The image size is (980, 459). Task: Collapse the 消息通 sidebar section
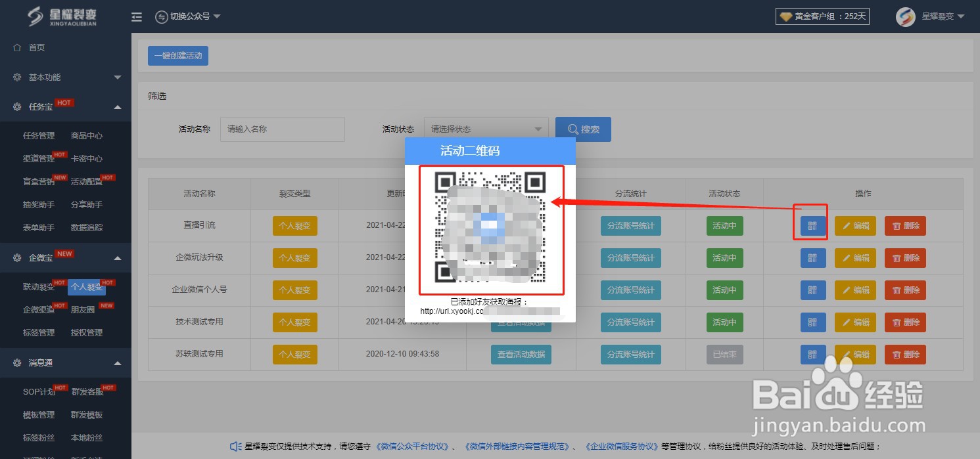[x=66, y=362]
